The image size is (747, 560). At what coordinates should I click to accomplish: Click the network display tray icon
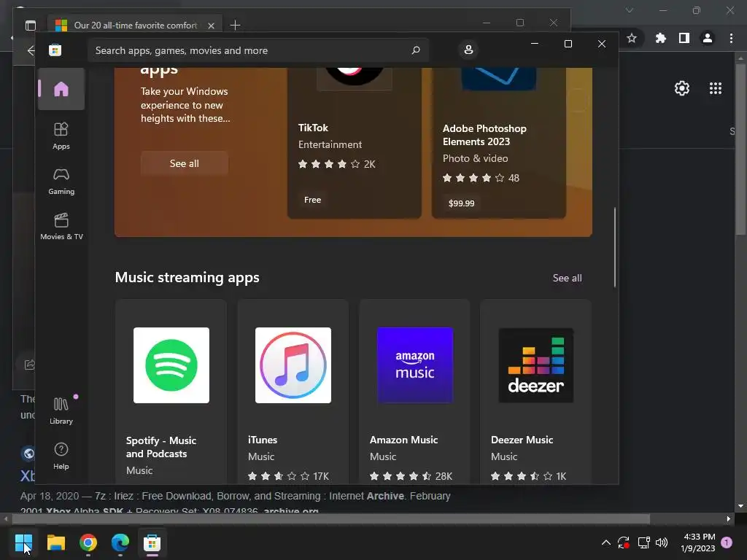point(643,542)
